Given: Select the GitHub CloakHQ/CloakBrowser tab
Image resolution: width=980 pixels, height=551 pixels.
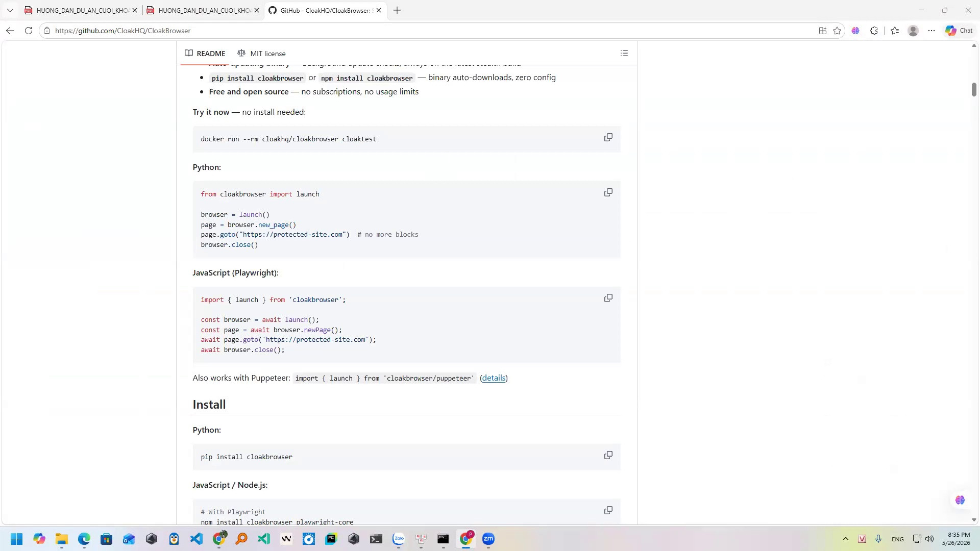Looking at the screenshot, I should coord(325,10).
